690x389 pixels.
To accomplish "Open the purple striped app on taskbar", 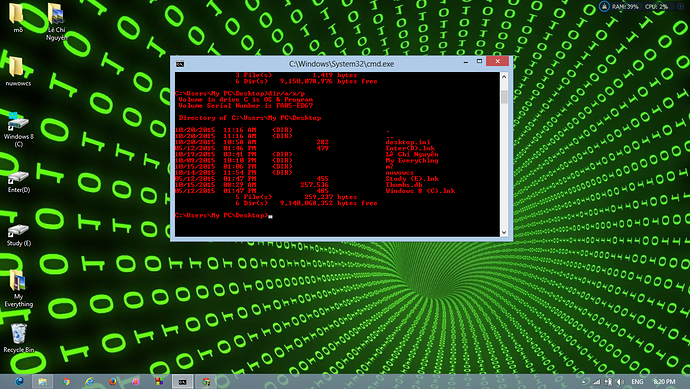I will pos(136,382).
